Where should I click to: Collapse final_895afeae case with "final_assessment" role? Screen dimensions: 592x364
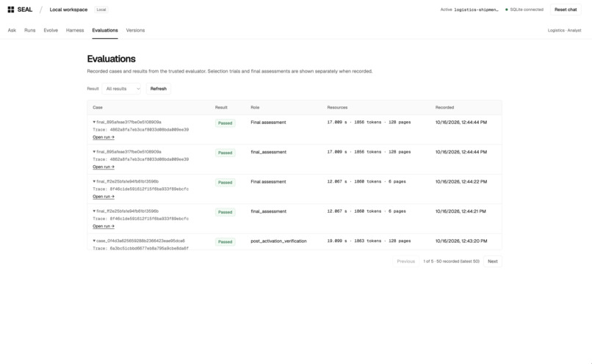[94, 152]
